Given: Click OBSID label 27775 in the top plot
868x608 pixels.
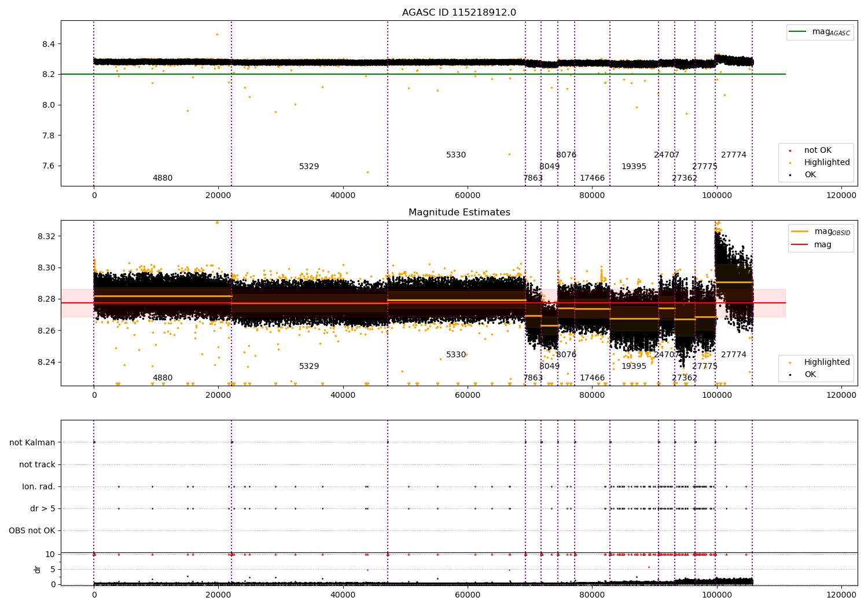Looking at the screenshot, I should [x=705, y=167].
